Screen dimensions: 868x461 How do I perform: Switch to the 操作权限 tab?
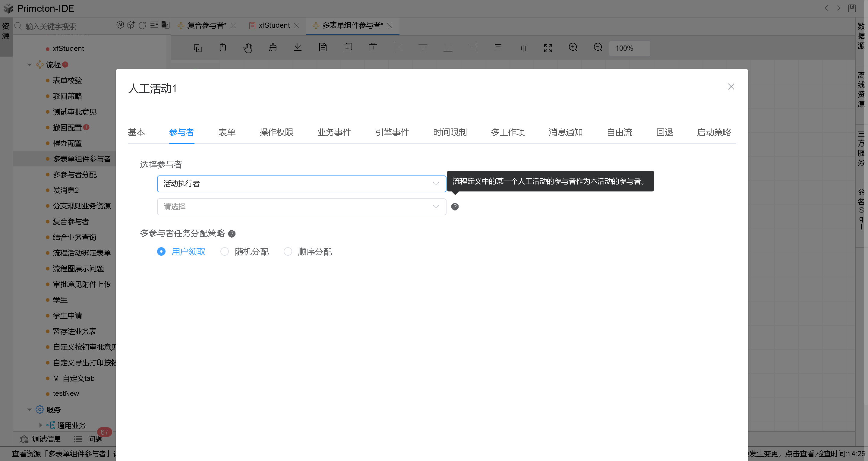pyautogui.click(x=276, y=132)
